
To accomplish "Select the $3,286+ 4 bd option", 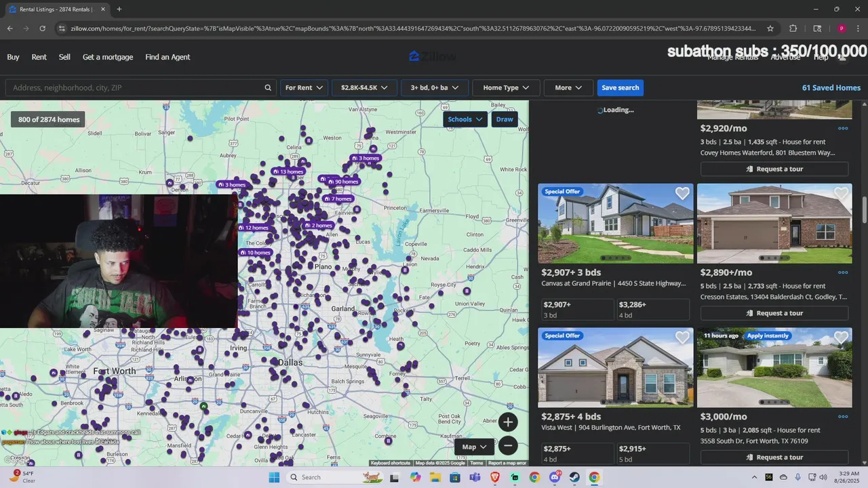I will [x=652, y=310].
